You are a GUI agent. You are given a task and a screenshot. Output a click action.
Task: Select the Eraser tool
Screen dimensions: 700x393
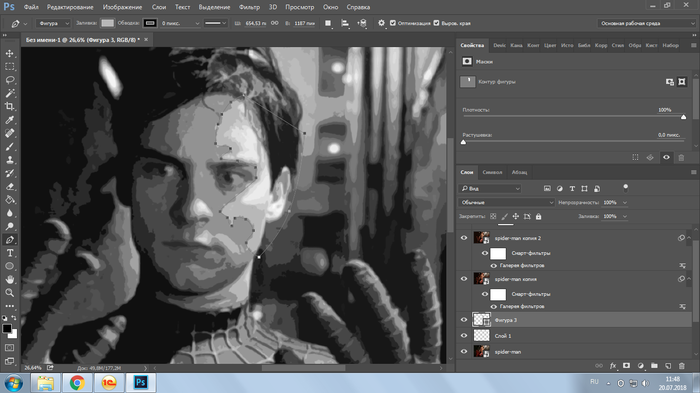10,186
